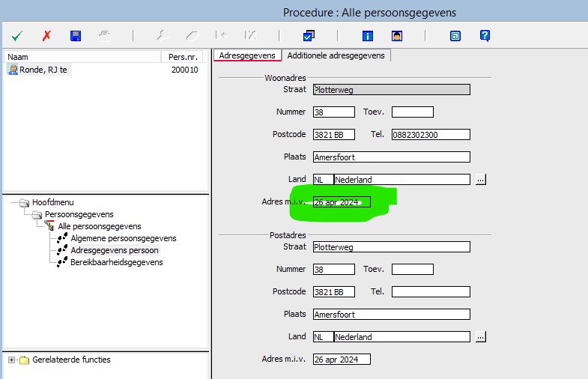
Task: Click the Postadres Nummer field
Action: pyautogui.click(x=334, y=270)
